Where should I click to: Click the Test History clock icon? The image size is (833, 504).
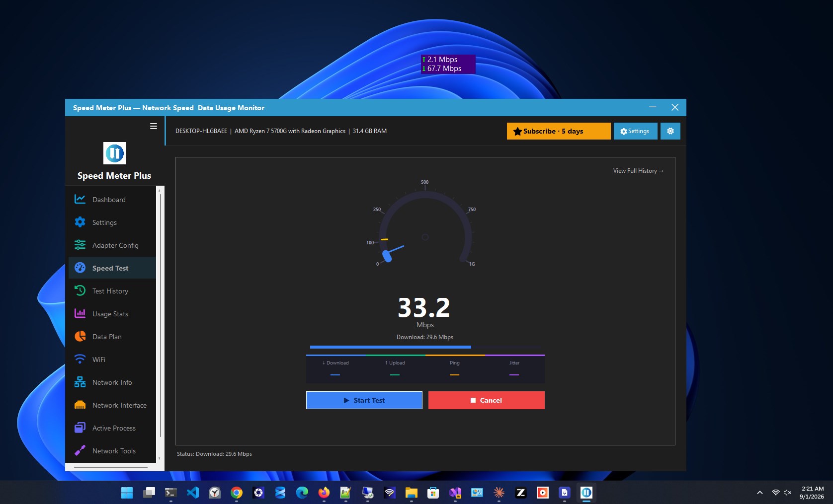(80, 290)
